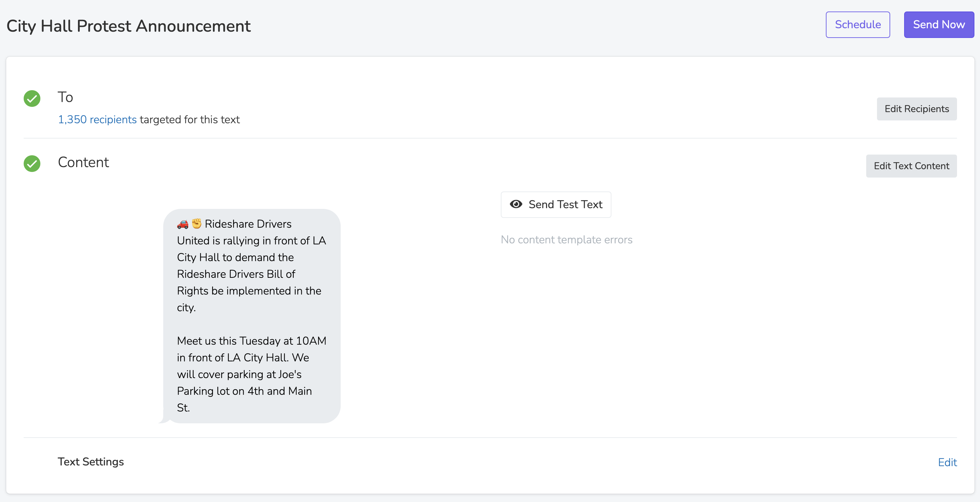Click the No content template errors text
This screenshot has width=980, height=502.
coord(567,240)
